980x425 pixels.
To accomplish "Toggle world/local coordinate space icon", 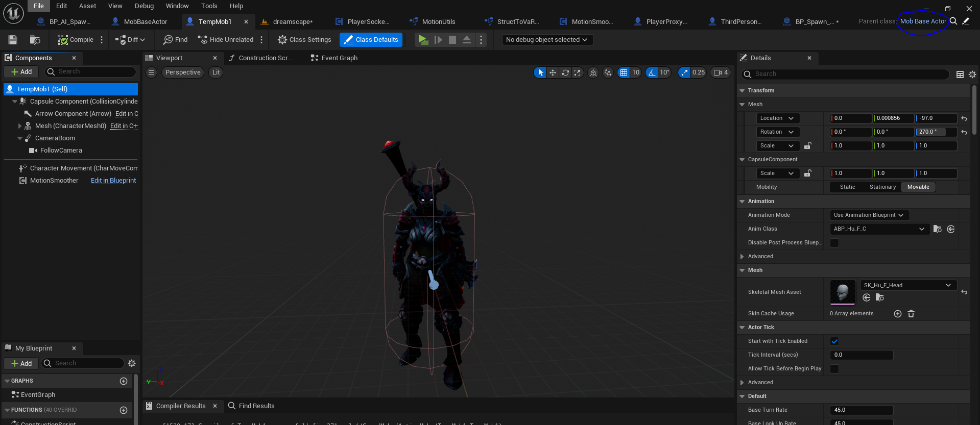I will (593, 72).
